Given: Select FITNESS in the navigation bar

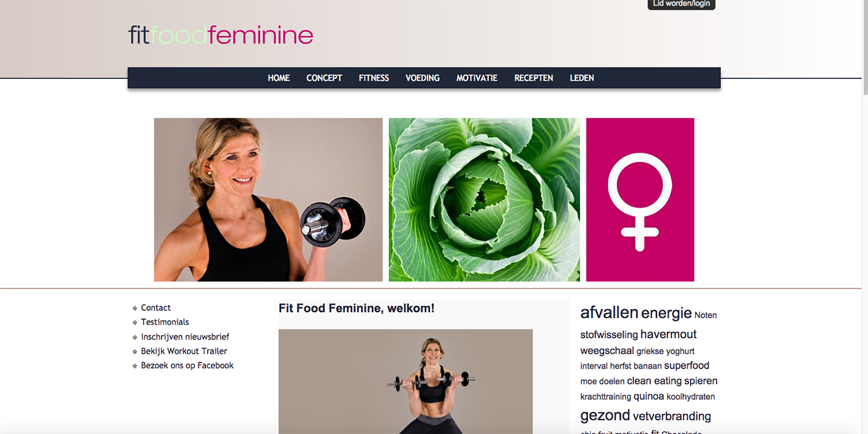Looking at the screenshot, I should click(374, 78).
